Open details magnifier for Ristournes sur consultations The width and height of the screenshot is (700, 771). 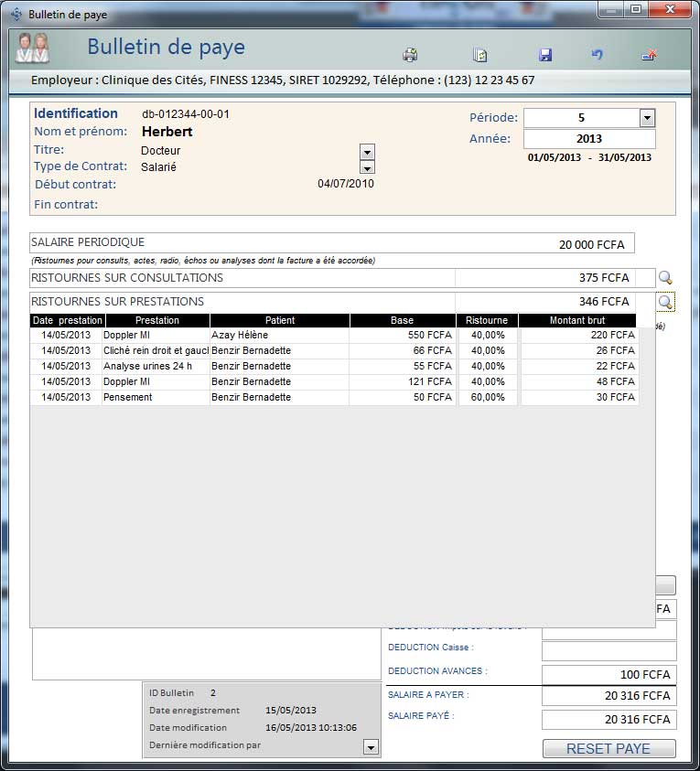coord(665,278)
